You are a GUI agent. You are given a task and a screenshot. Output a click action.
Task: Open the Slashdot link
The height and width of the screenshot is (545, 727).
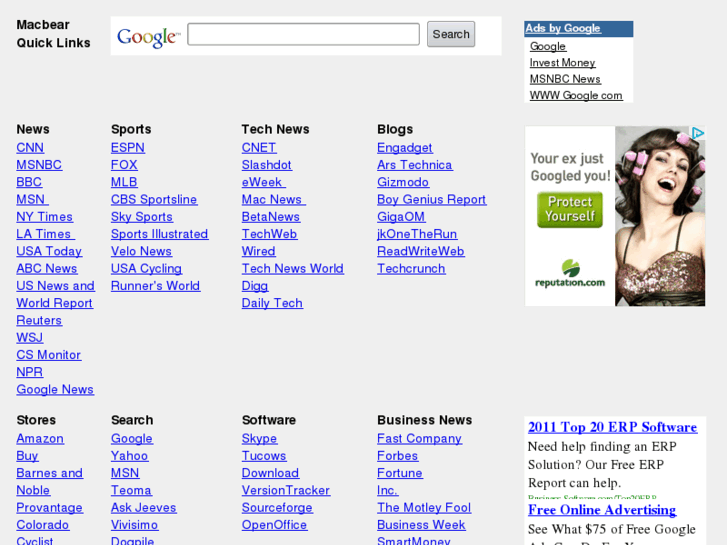click(x=267, y=165)
